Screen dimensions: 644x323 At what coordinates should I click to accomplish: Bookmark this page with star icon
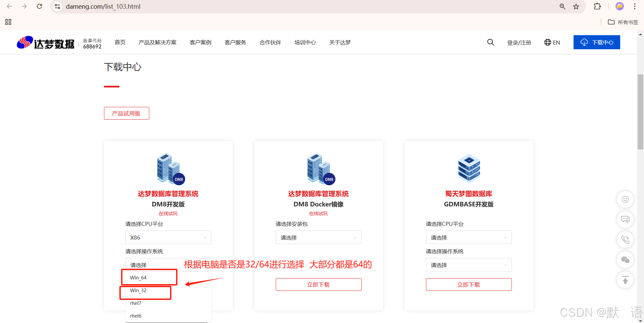[x=576, y=6]
